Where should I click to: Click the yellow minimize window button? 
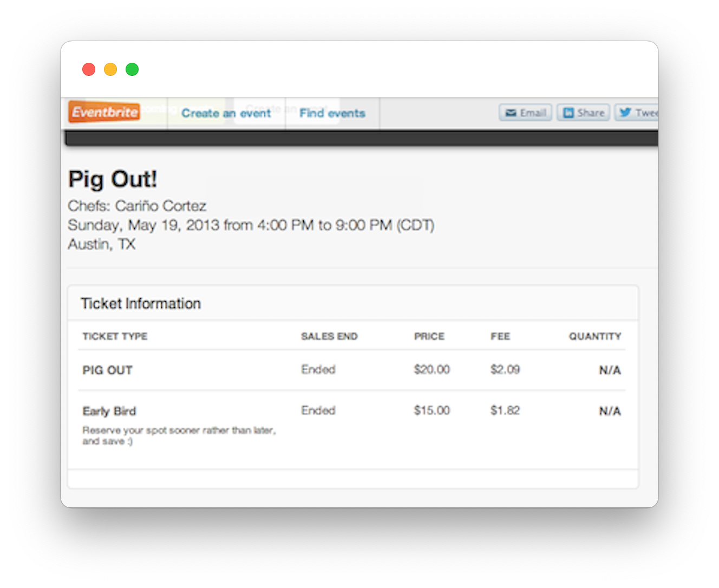(110, 69)
